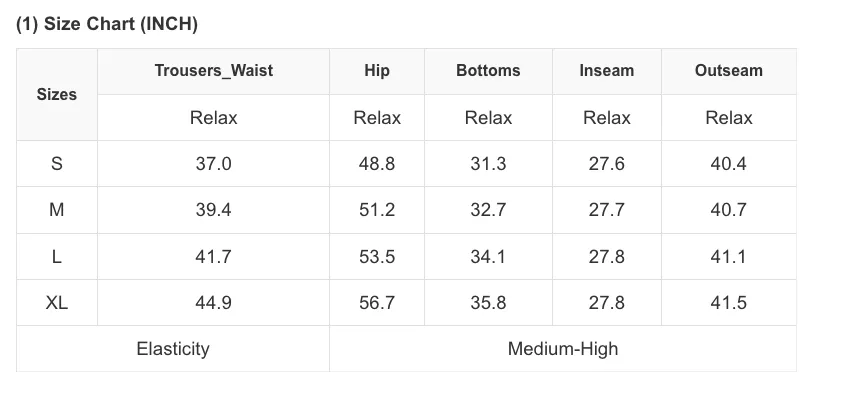Select the Medium-High elasticity value
This screenshot has width=846, height=398.
[x=563, y=349]
